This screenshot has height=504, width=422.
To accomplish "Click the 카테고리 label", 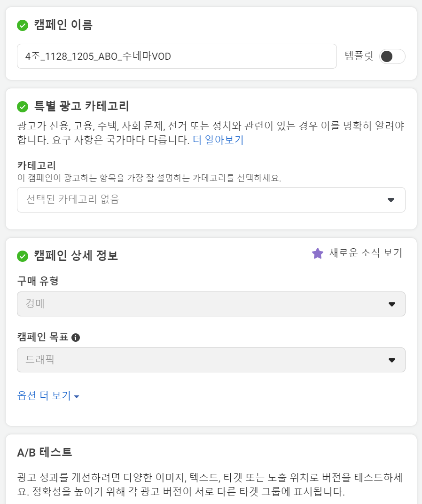I will click(37, 165).
